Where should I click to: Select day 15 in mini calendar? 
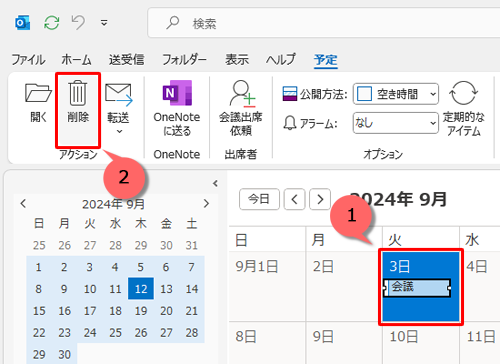click(39, 311)
